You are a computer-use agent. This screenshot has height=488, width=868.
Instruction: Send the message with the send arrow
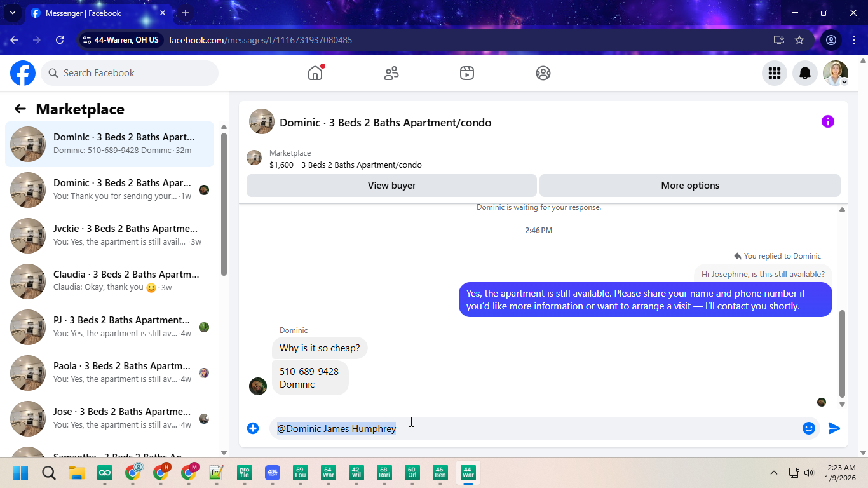834,428
